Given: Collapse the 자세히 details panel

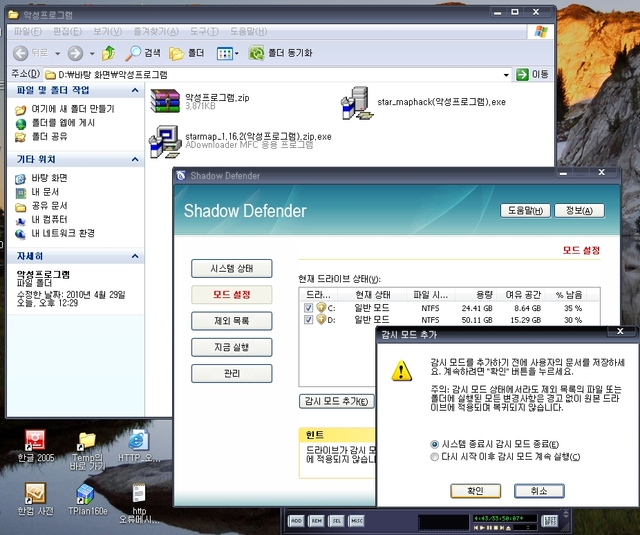Looking at the screenshot, I should coord(135,256).
